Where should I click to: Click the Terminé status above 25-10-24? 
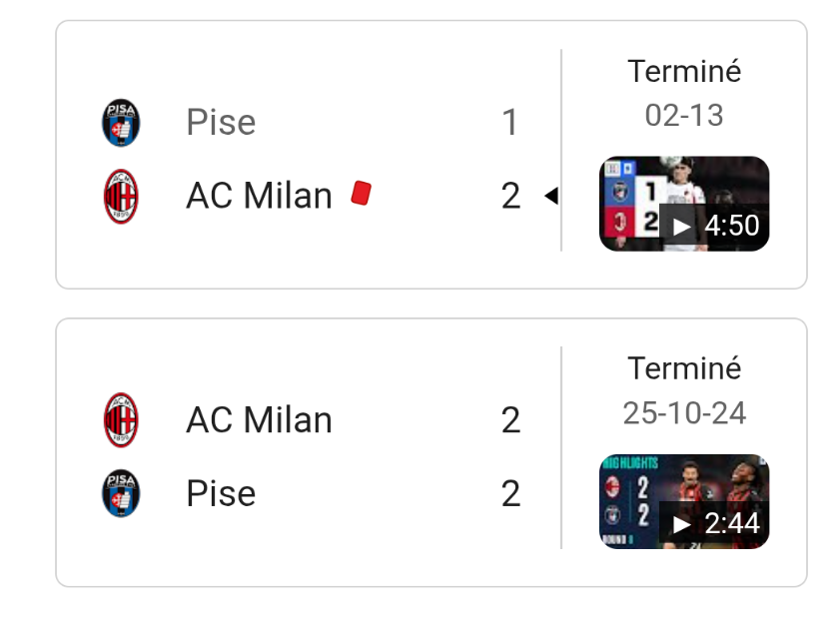click(684, 368)
